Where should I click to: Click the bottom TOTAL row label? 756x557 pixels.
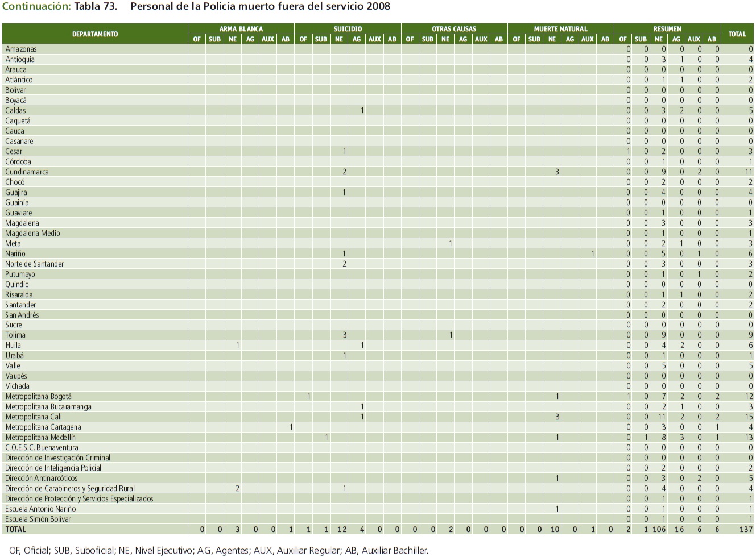coord(15,529)
